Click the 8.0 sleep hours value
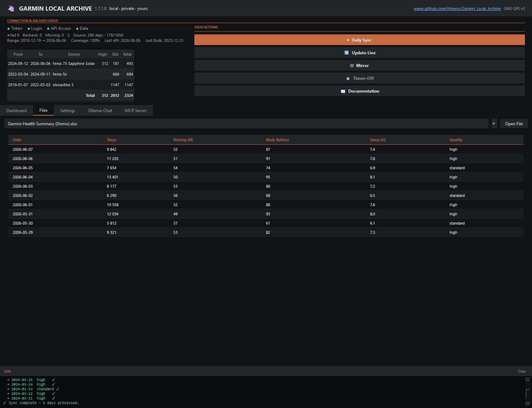Viewport: 532px width, 408px height. (x=372, y=214)
